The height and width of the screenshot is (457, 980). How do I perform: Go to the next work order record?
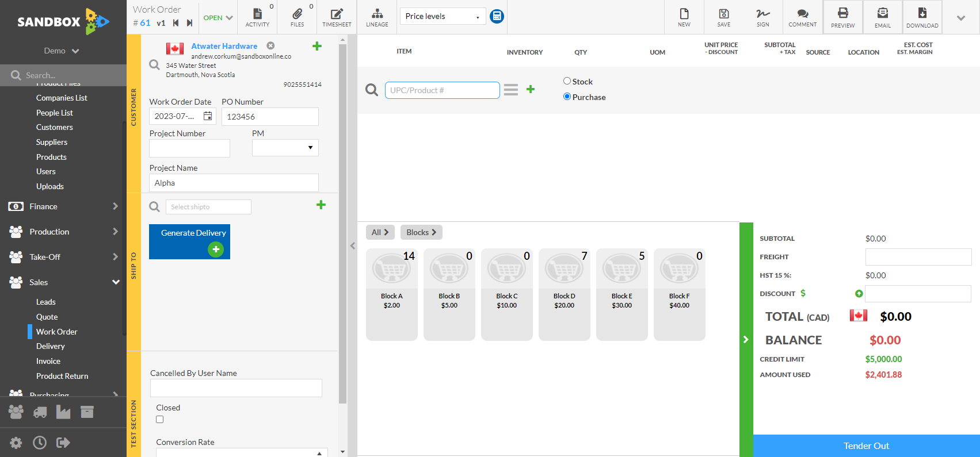[189, 23]
